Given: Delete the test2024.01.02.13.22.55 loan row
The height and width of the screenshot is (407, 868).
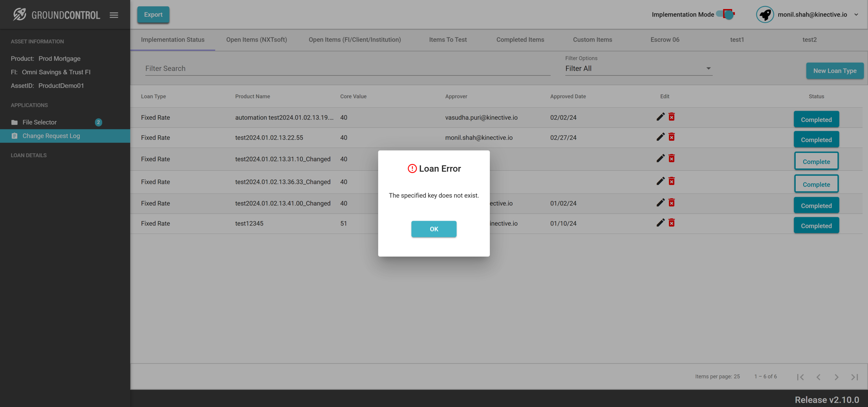Looking at the screenshot, I should click(x=672, y=137).
